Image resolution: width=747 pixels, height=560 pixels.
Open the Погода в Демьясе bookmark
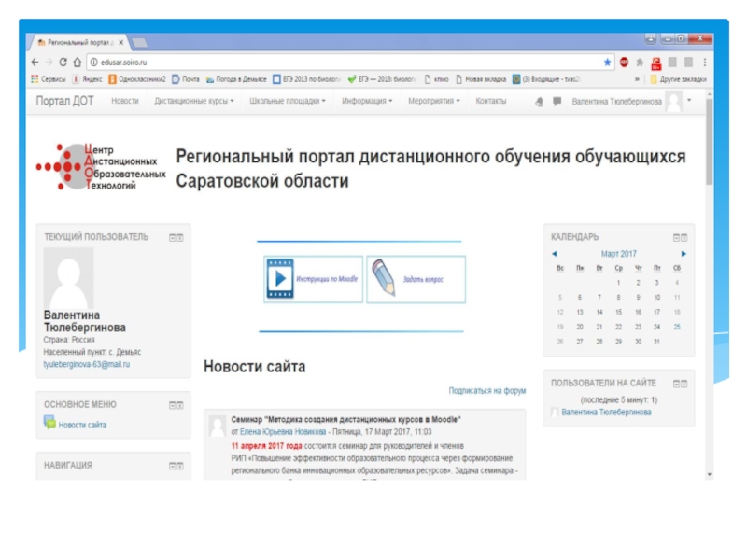pos(236,79)
